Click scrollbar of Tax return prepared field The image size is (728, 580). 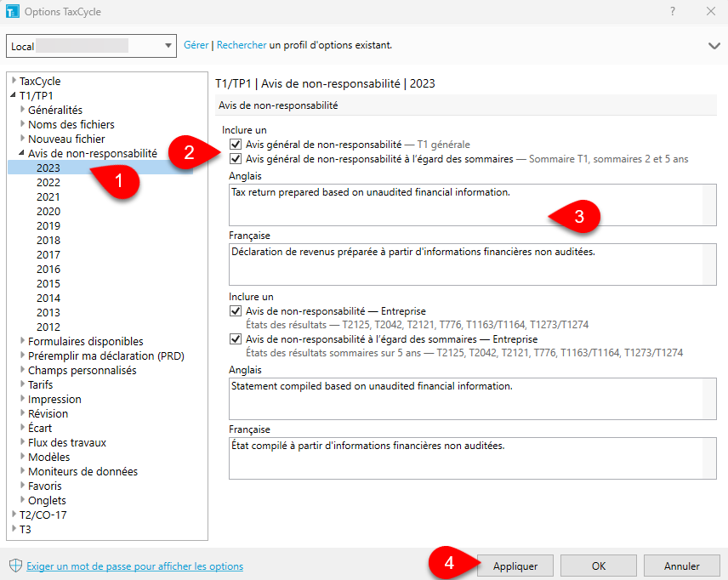[709, 205]
